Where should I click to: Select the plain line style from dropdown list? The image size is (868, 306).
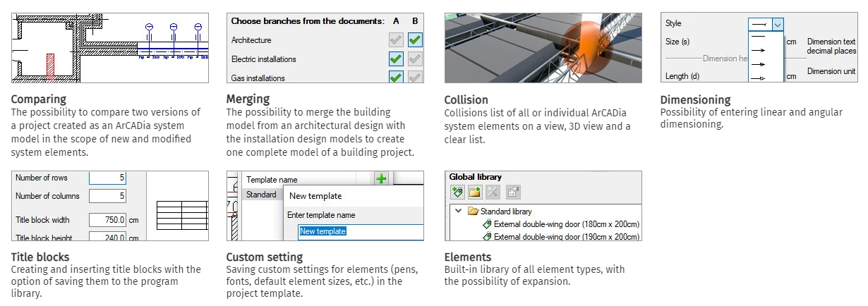click(x=759, y=37)
